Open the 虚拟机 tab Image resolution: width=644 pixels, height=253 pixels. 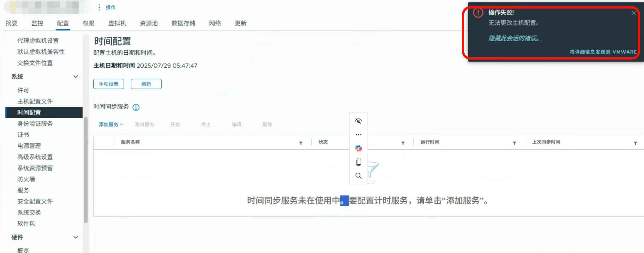click(117, 23)
